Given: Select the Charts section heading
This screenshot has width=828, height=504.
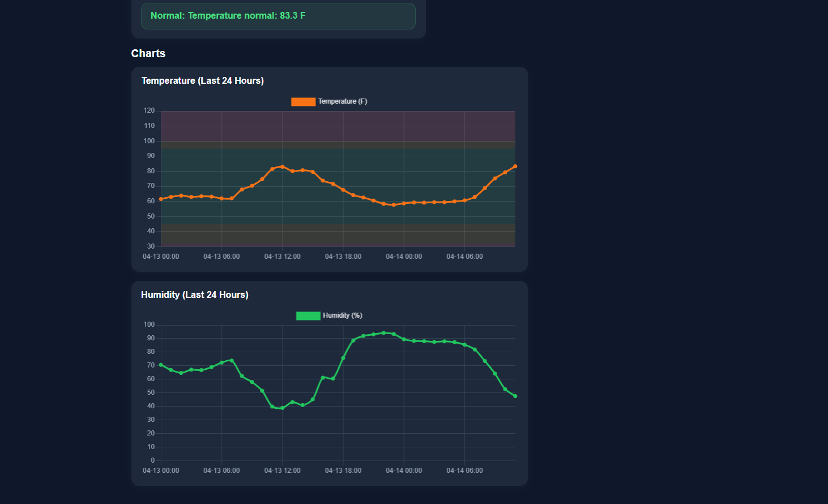Looking at the screenshot, I should point(148,53).
